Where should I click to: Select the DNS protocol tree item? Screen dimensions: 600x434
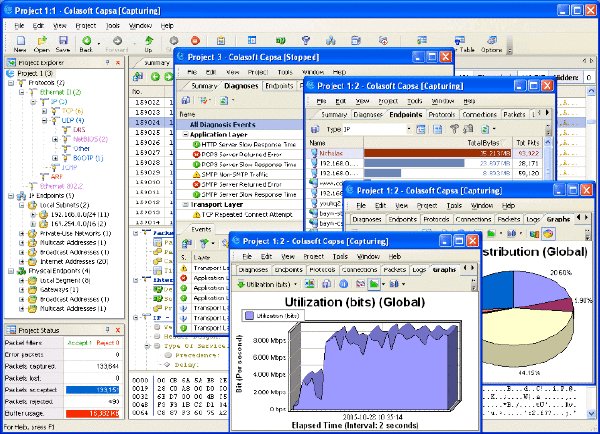79,130
